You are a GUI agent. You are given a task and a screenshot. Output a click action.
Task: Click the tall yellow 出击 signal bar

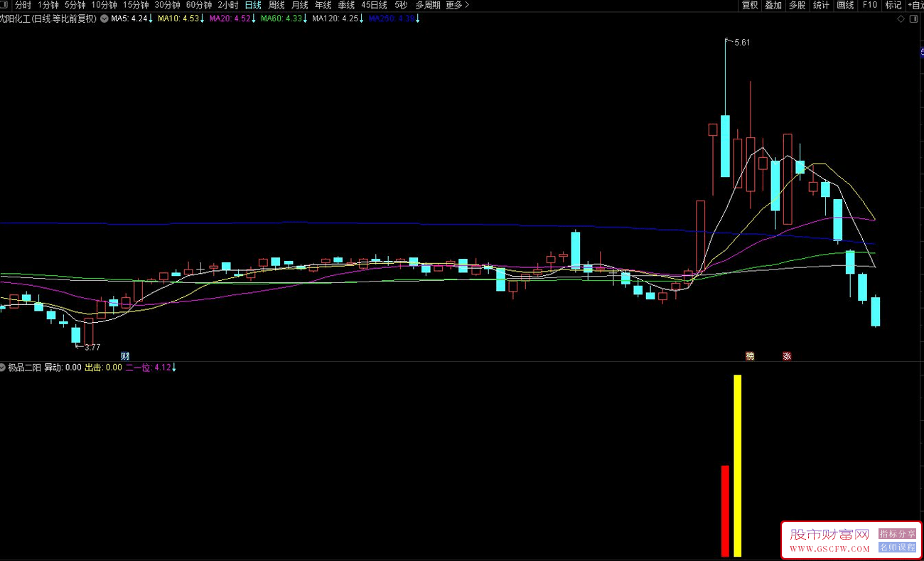coord(738,466)
